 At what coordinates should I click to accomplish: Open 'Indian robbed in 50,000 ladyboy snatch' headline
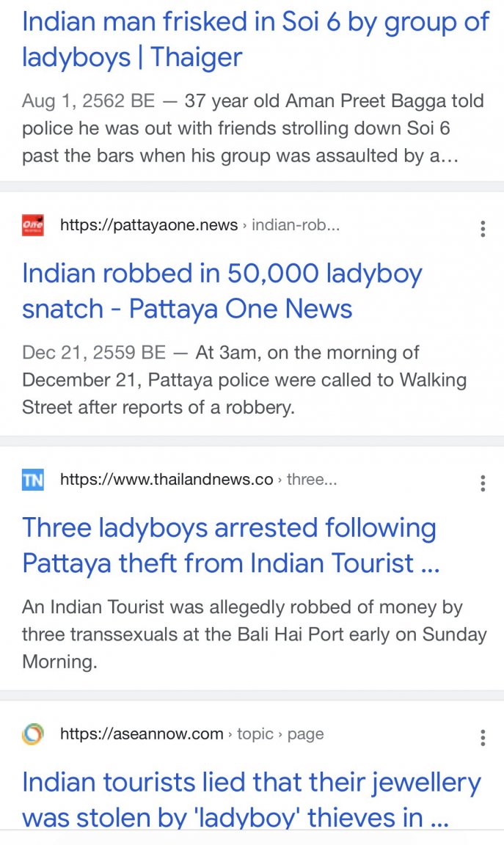tap(222, 291)
